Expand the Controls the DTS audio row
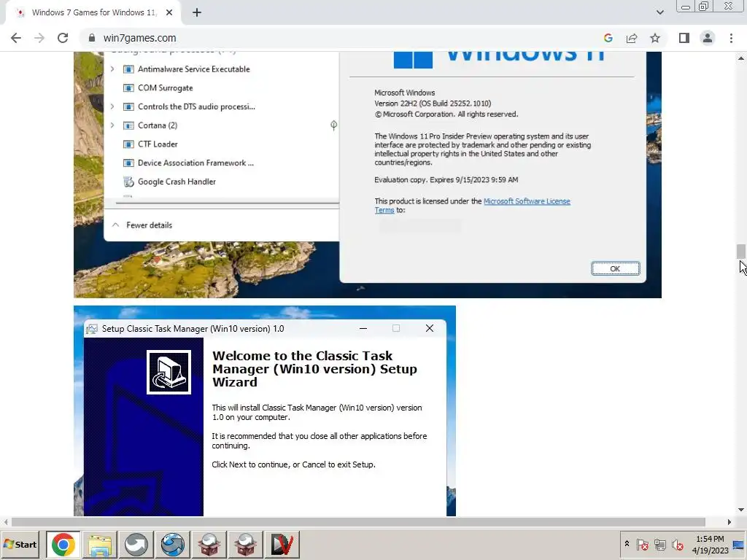This screenshot has height=560, width=747. [x=112, y=106]
